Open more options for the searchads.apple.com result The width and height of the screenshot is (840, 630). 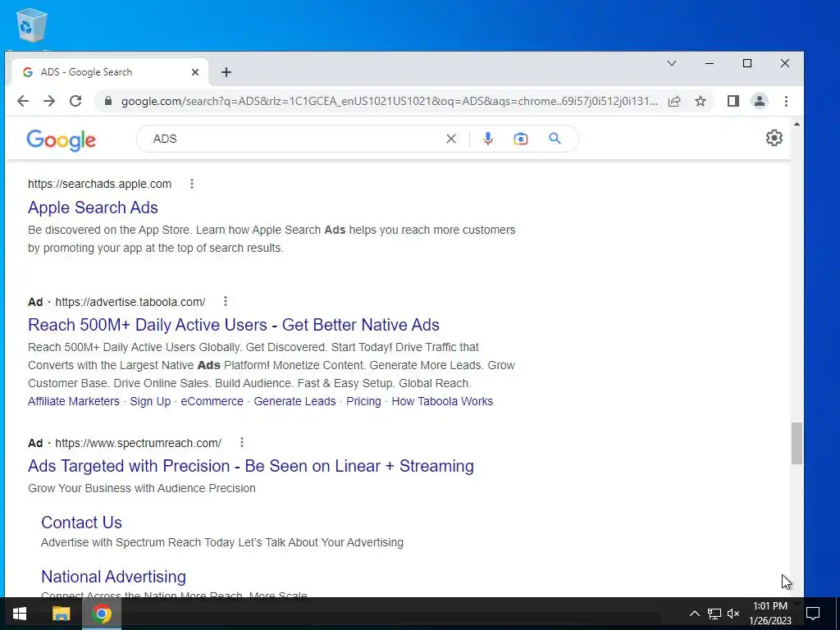pos(192,184)
